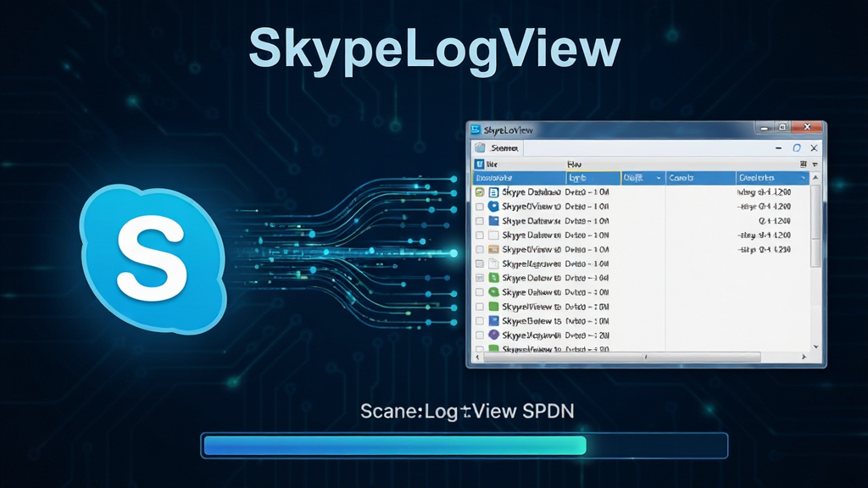
Task: Click the SkypeLogView heading text
Action: [435, 50]
